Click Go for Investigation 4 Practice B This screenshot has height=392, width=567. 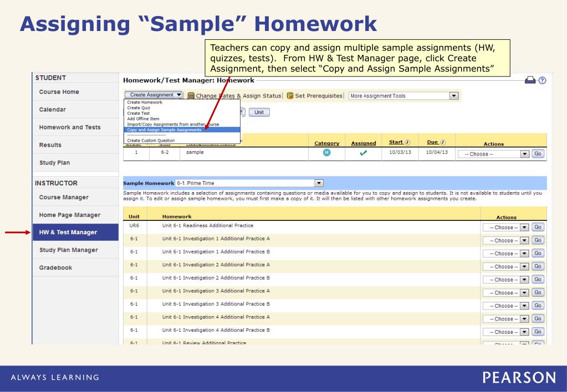[538, 332]
